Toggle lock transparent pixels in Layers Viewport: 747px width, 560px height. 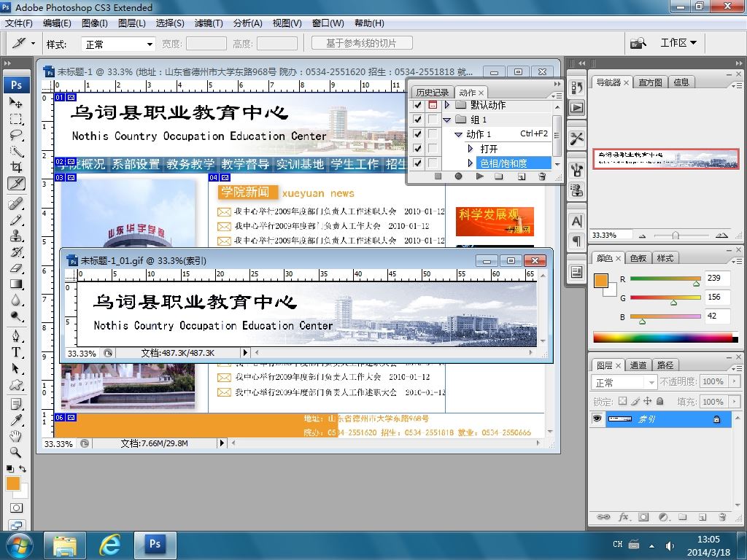tap(623, 401)
